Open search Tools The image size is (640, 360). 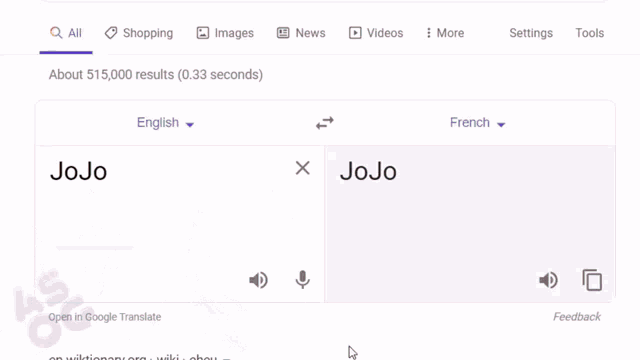pos(589,33)
